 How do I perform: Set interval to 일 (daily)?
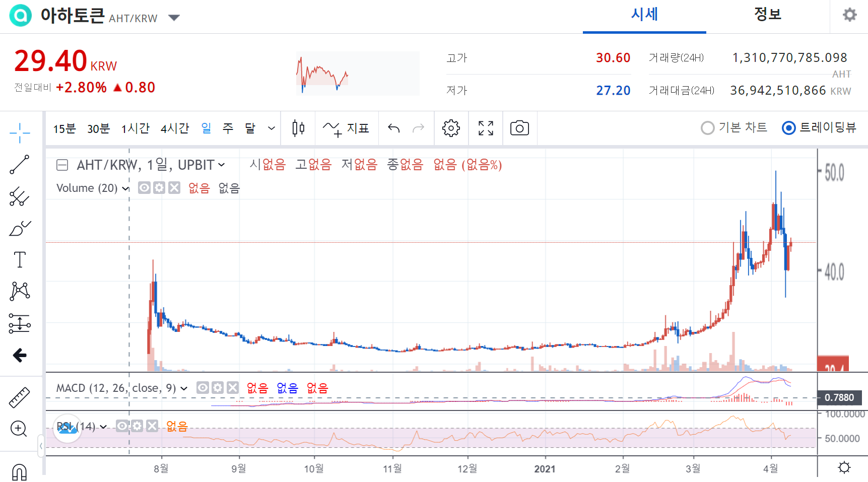pyautogui.click(x=206, y=128)
